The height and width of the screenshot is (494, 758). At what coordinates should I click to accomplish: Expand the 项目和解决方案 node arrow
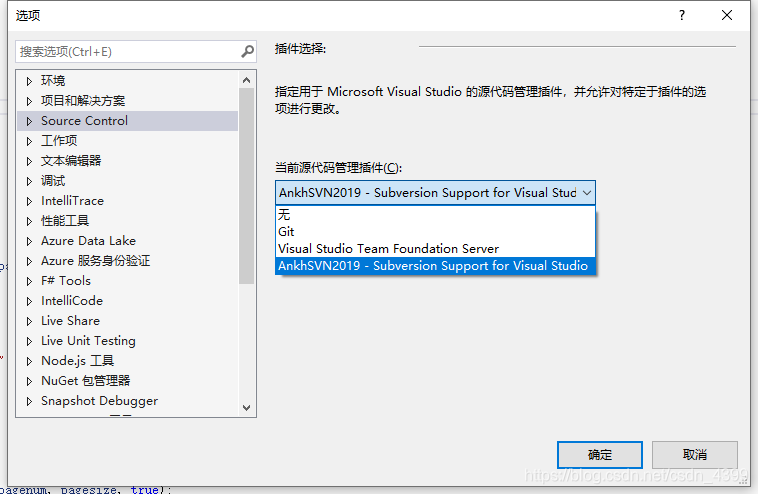[x=29, y=101]
